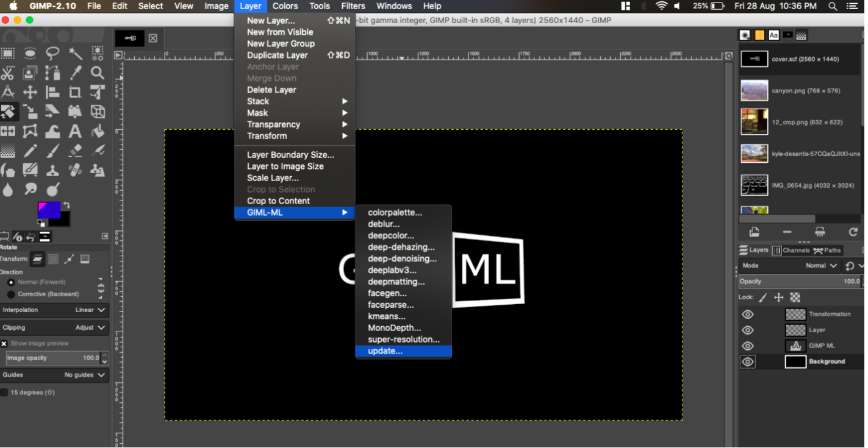
Task: Activate the Bucket Fill tool
Action: point(97,131)
